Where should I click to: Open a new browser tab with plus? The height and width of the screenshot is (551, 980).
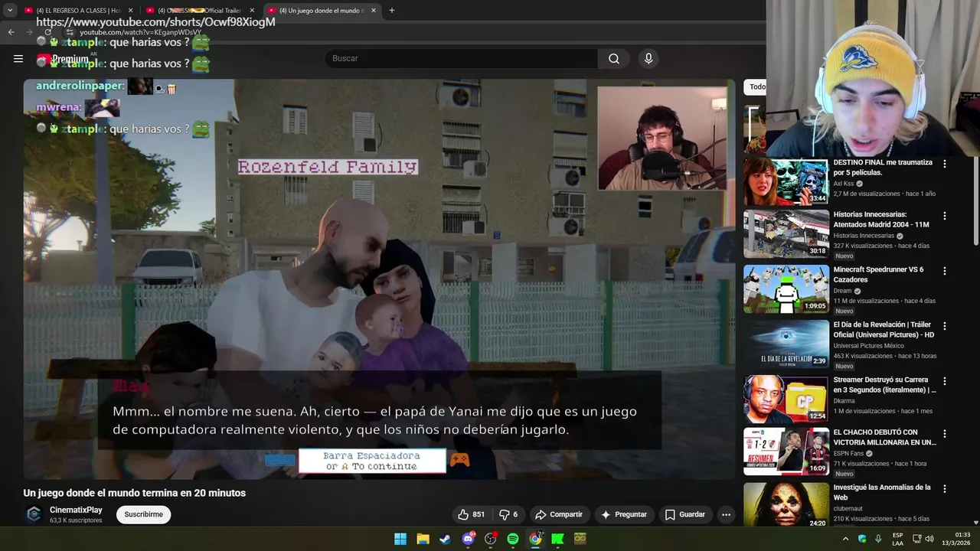(391, 11)
